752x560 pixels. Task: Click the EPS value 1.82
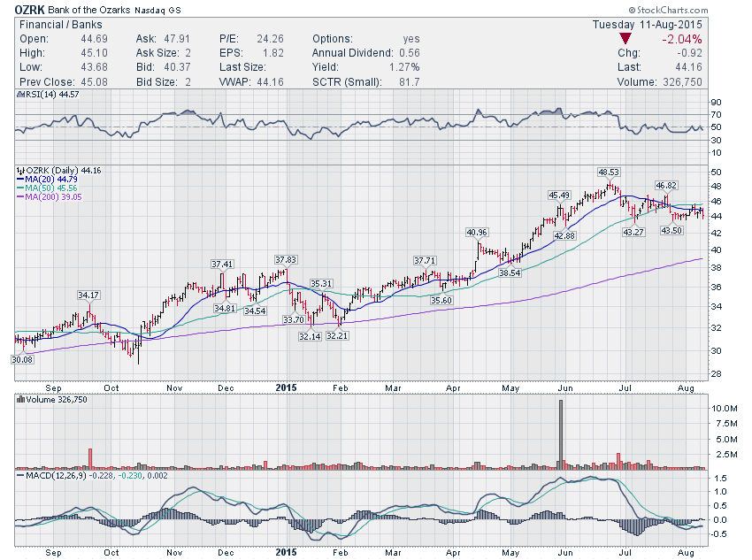[x=272, y=53]
